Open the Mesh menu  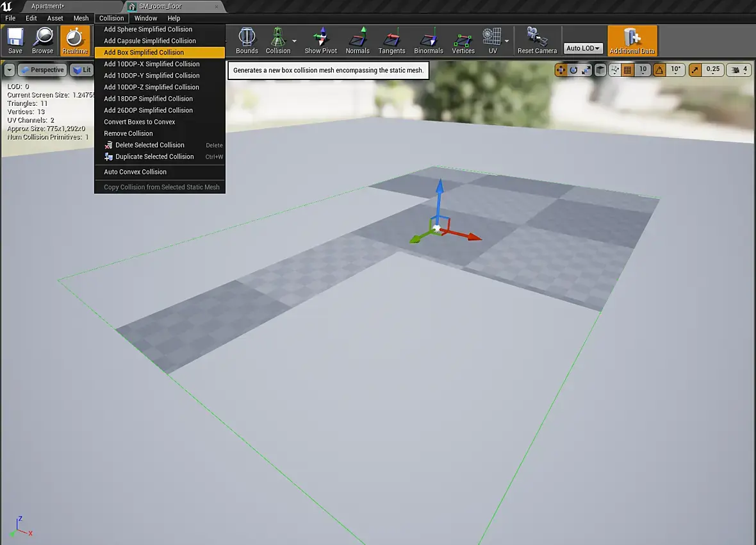point(81,19)
